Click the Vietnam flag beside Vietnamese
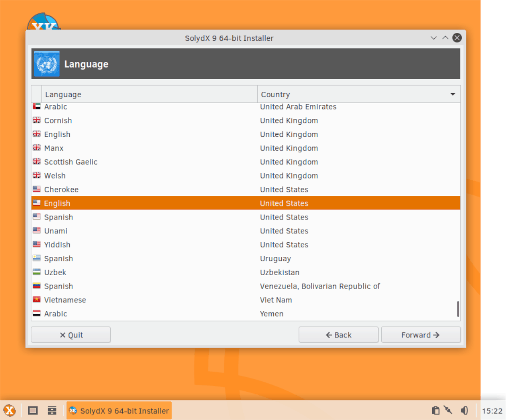This screenshot has width=506, height=420. point(37,300)
